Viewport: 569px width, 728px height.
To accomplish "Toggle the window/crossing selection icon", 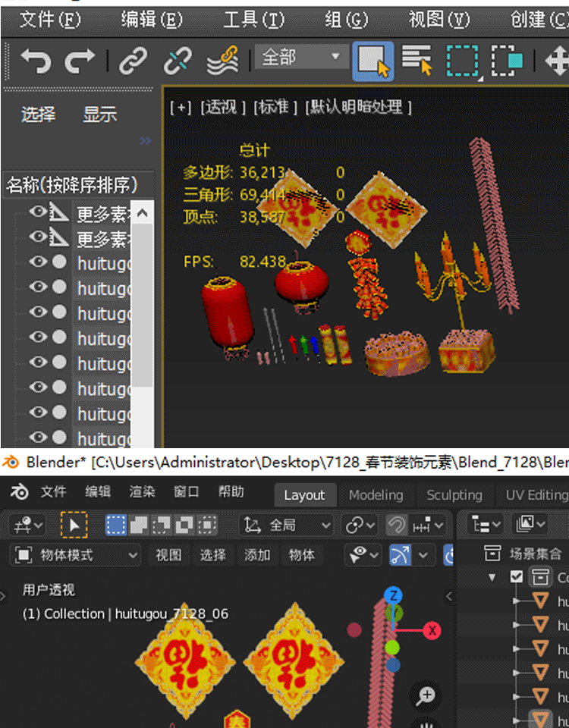I will click(506, 61).
